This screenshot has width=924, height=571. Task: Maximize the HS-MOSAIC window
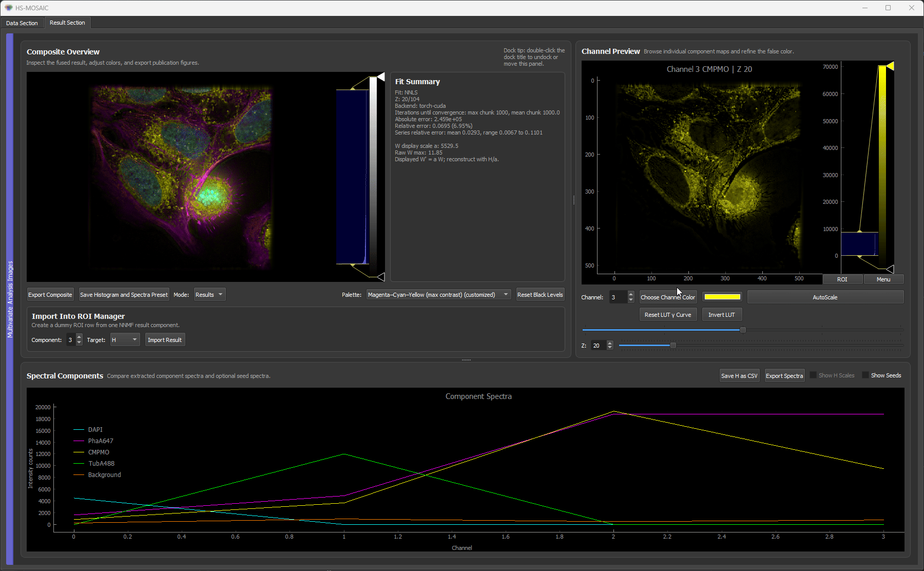point(888,8)
